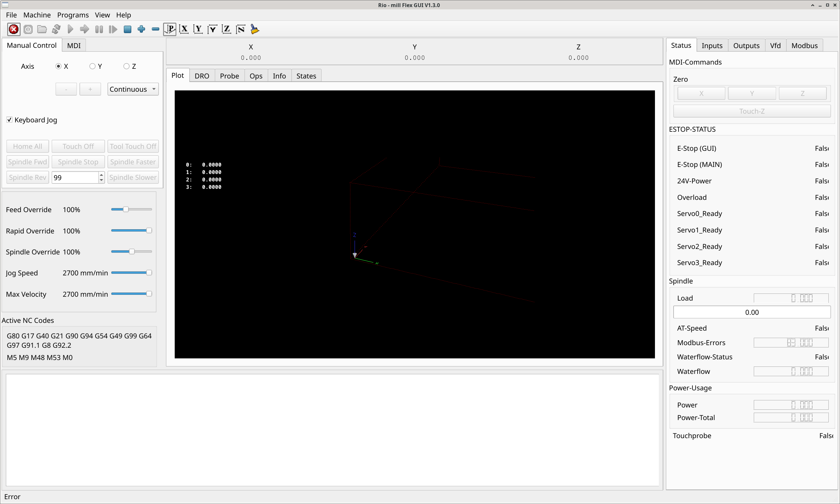Switch plot to X view icon
This screenshot has height=504, width=840.
184,29
